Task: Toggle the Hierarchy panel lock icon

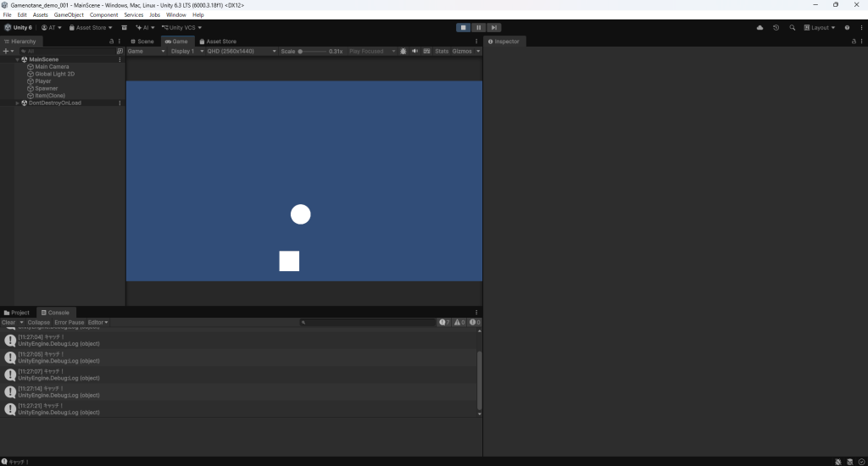Action: [111, 42]
